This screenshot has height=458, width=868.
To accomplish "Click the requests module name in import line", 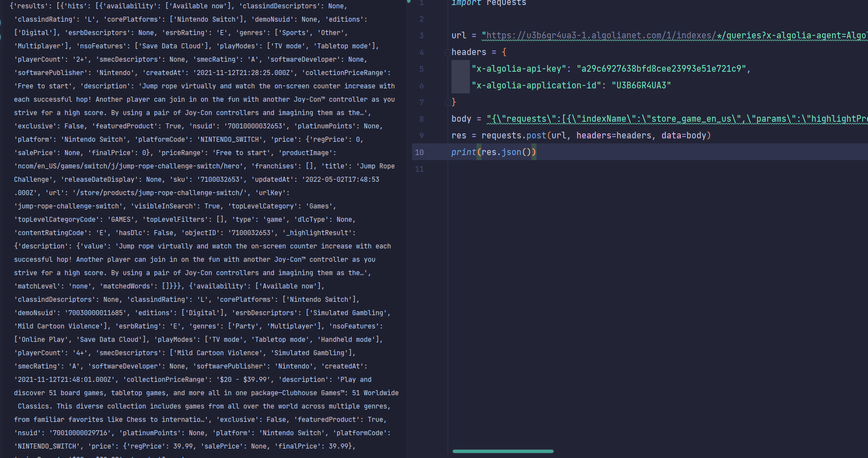I will (x=506, y=3).
